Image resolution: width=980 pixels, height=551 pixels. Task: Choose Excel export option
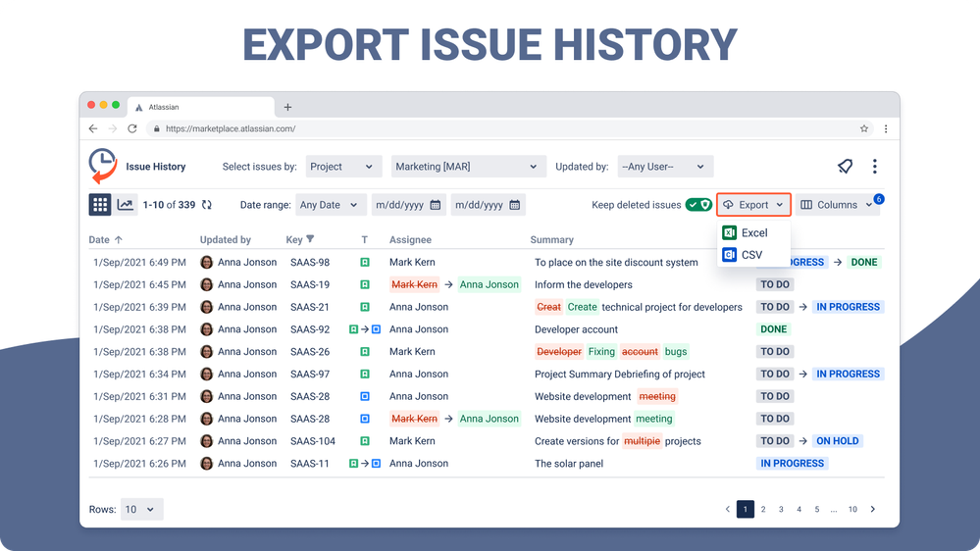coord(753,232)
